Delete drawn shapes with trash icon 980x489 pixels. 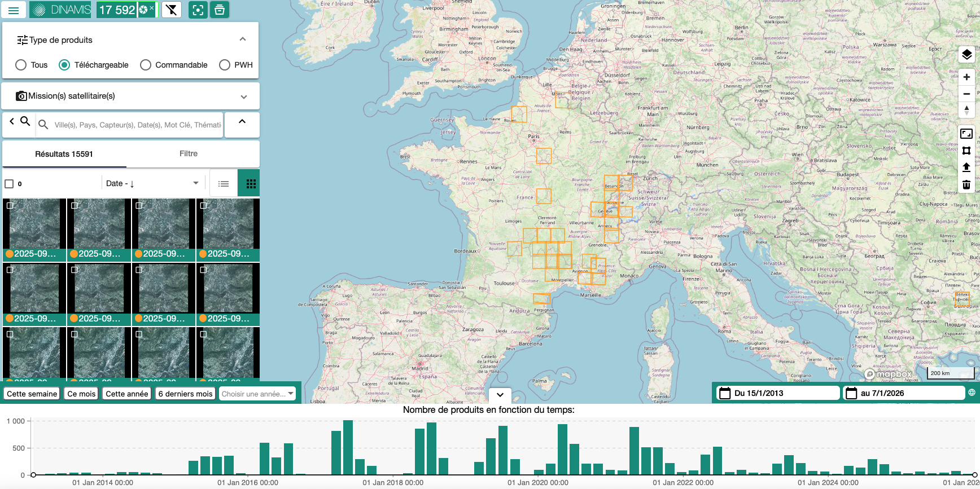click(x=966, y=184)
